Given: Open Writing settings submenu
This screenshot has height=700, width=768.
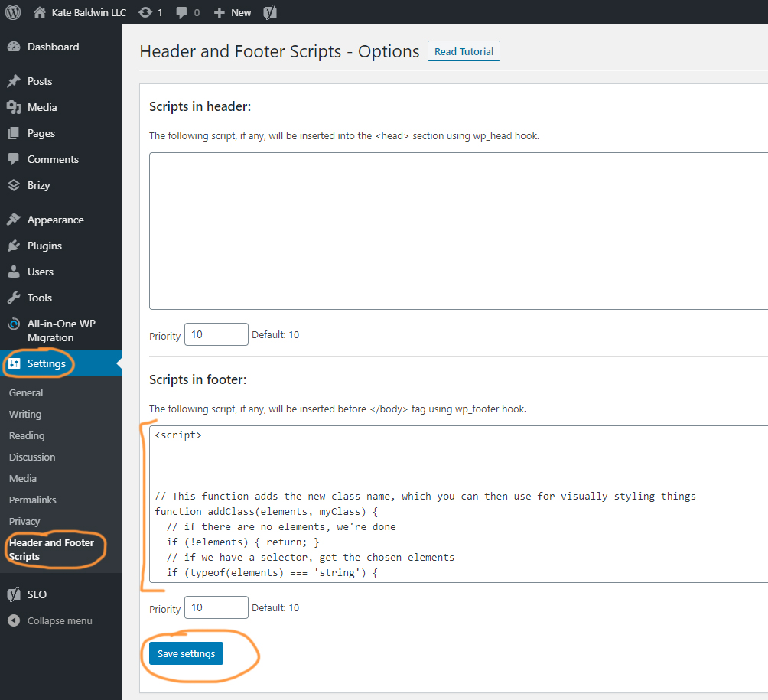Looking at the screenshot, I should coord(25,415).
